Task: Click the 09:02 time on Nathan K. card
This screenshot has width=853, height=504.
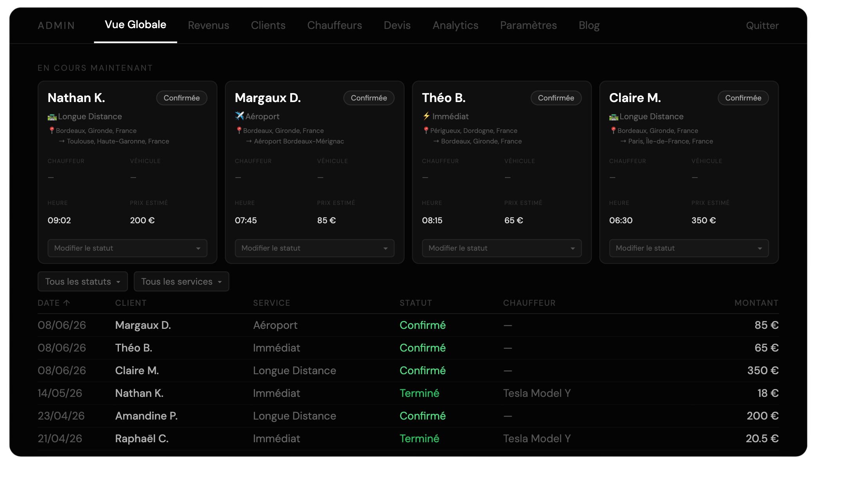Action: click(x=59, y=221)
